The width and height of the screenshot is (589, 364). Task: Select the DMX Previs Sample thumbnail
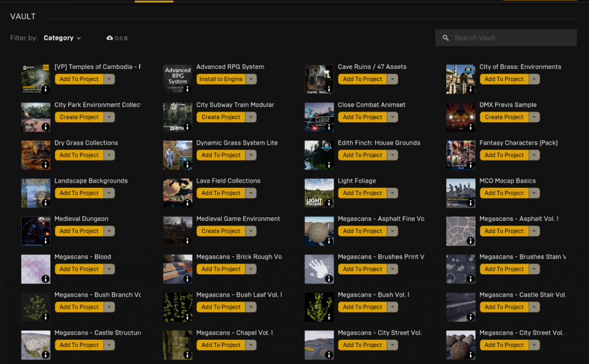click(x=461, y=117)
